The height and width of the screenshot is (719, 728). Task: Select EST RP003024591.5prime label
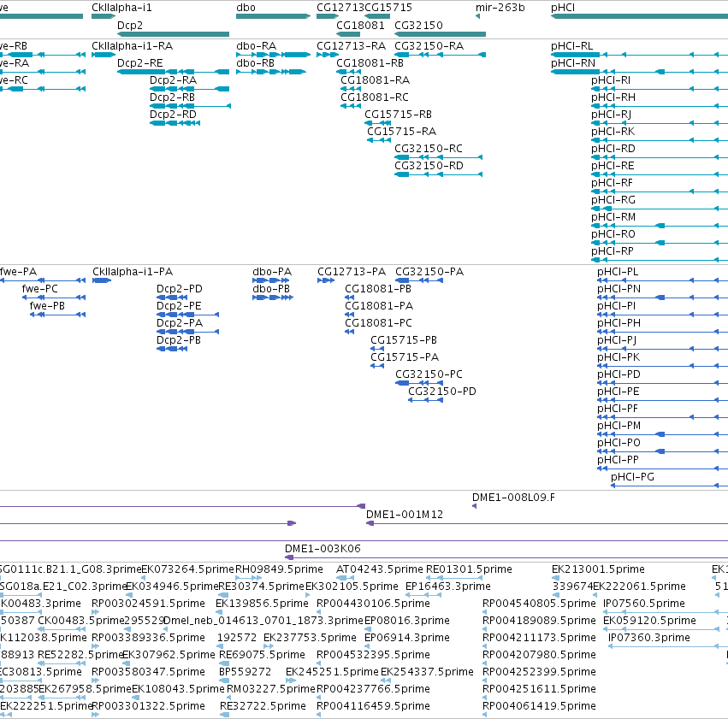pos(148,604)
